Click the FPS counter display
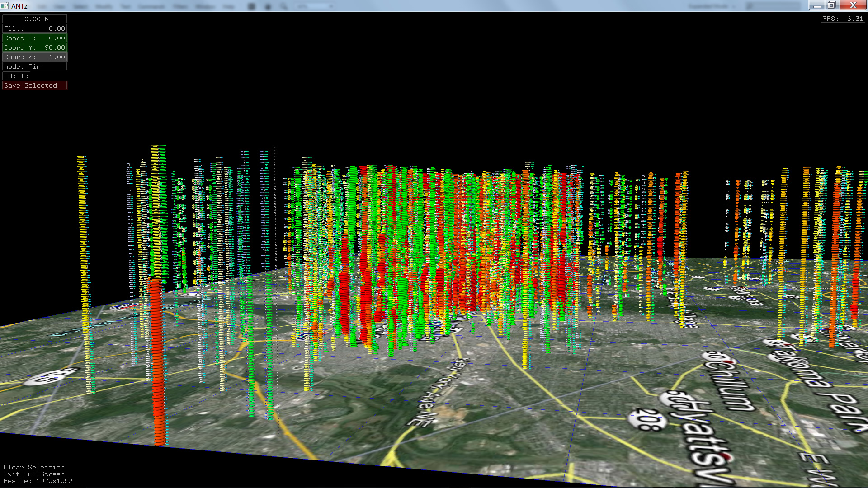 coord(843,19)
